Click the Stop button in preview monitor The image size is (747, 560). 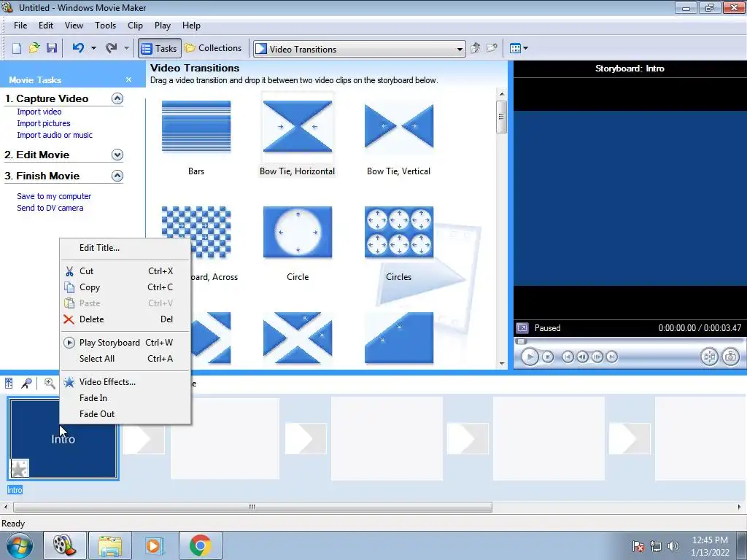(x=548, y=357)
